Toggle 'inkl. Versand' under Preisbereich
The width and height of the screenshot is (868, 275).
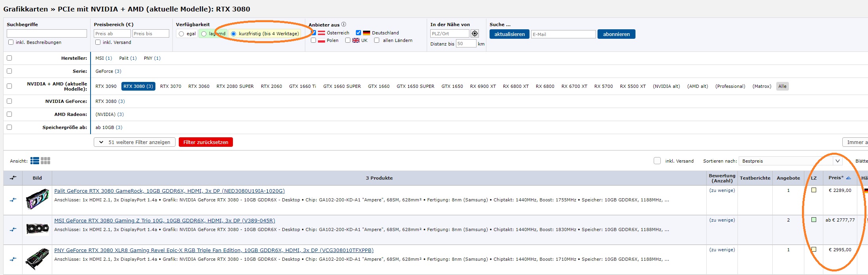pyautogui.click(x=98, y=42)
